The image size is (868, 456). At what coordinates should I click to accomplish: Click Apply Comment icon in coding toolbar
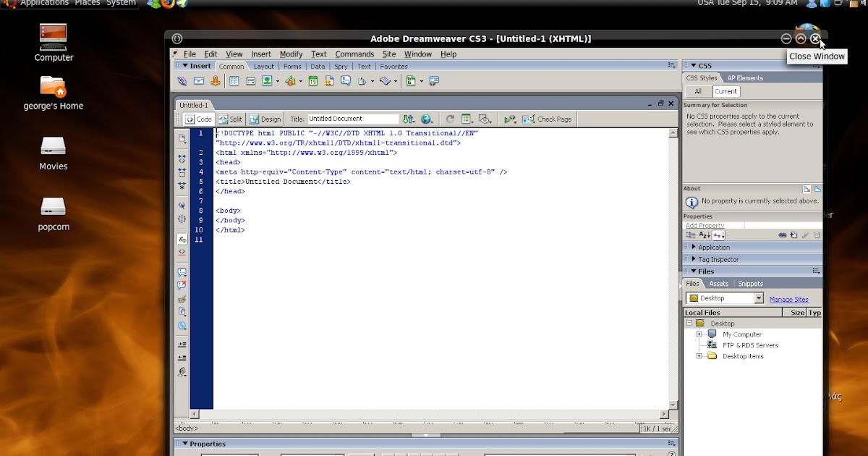click(182, 272)
